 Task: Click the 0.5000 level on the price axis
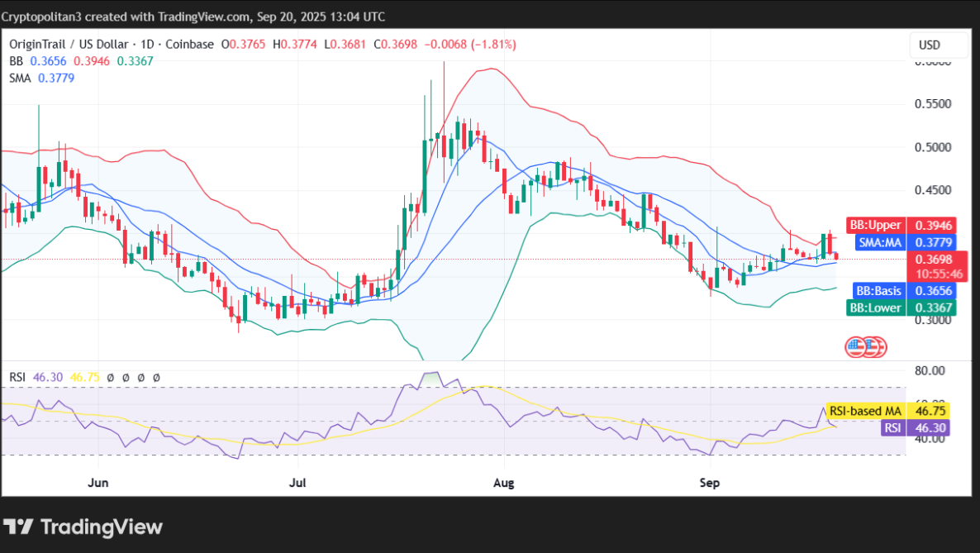point(932,147)
